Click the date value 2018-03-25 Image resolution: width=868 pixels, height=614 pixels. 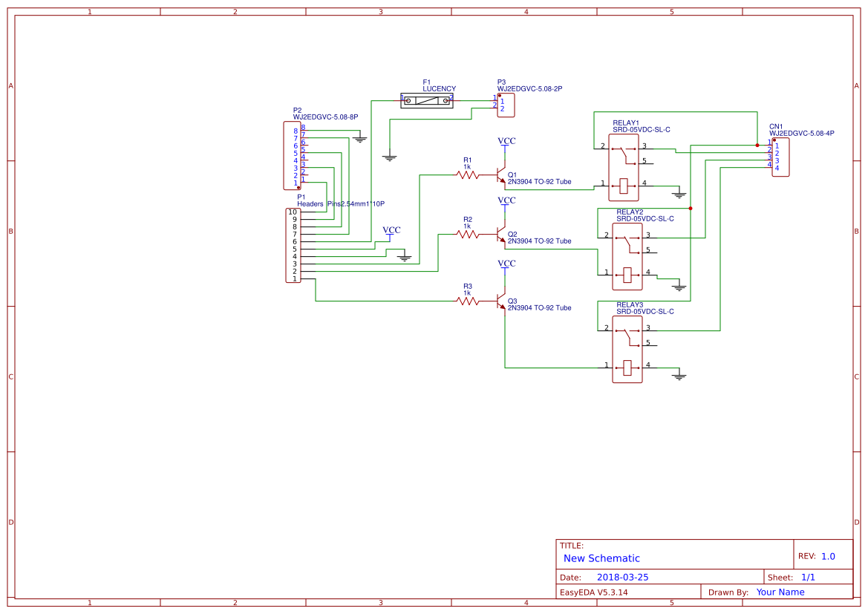[x=623, y=577]
